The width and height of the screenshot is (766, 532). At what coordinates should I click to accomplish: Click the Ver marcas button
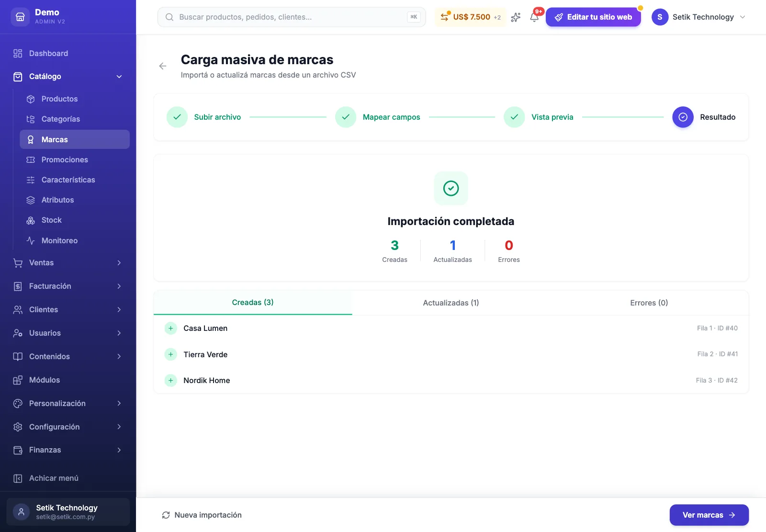tap(709, 515)
